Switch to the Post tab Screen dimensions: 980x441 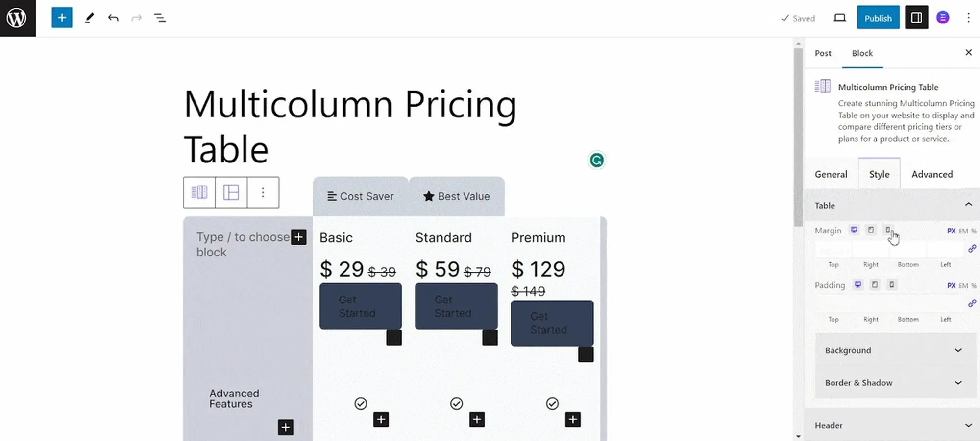pos(823,53)
